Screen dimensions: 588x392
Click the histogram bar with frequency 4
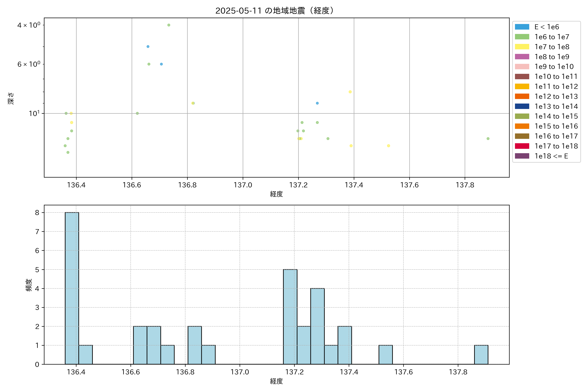coord(317,326)
